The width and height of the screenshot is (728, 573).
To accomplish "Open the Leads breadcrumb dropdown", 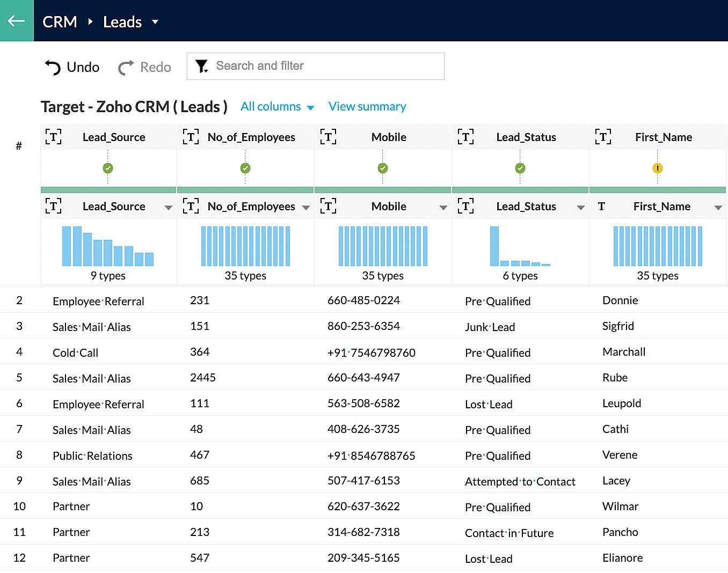I will [155, 22].
